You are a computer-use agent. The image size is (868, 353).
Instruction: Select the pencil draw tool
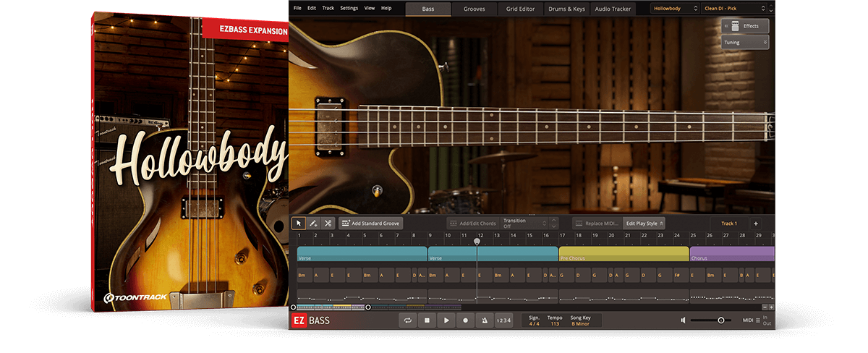[x=313, y=224]
